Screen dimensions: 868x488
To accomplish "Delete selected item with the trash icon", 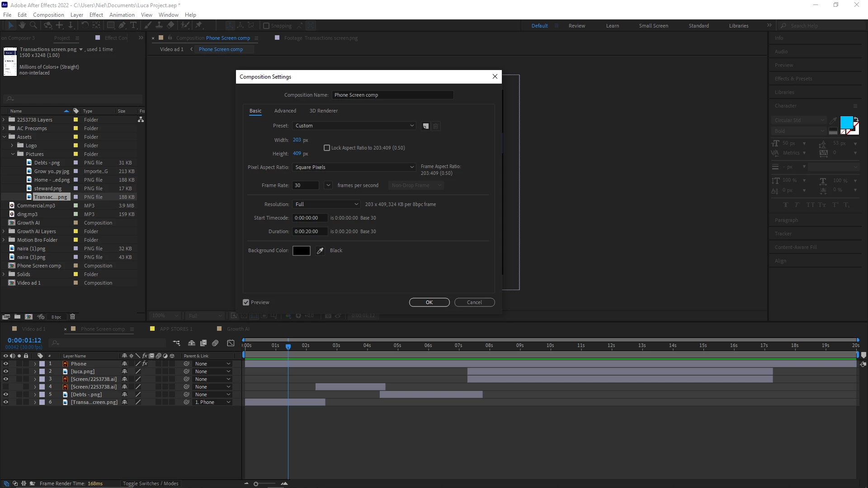I will pyautogui.click(x=72, y=317).
